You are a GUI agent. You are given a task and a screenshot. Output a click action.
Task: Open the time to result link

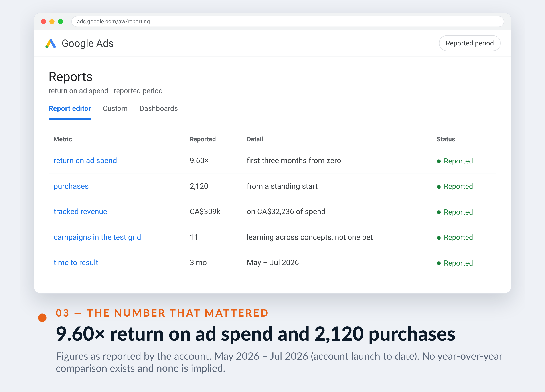pos(76,262)
